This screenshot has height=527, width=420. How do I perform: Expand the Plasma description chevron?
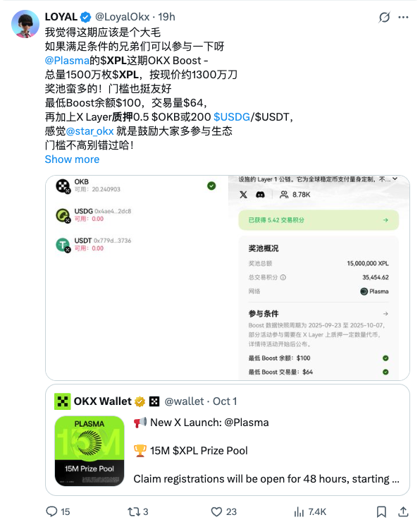(x=395, y=178)
